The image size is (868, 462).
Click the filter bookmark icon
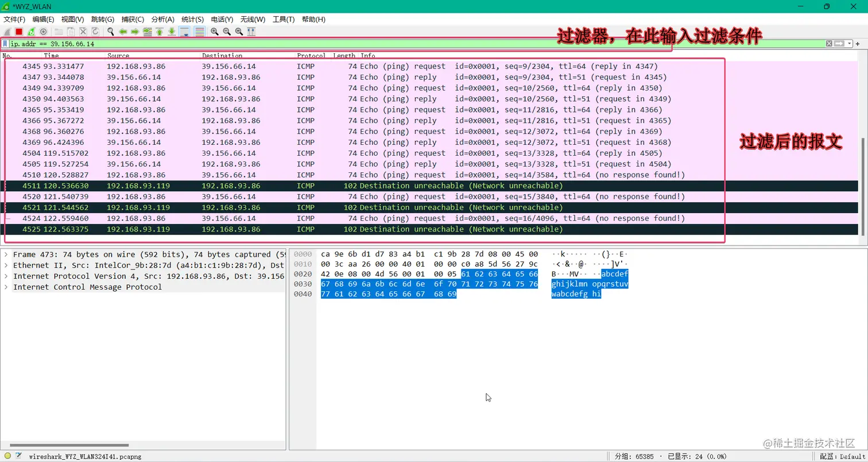pyautogui.click(x=5, y=44)
